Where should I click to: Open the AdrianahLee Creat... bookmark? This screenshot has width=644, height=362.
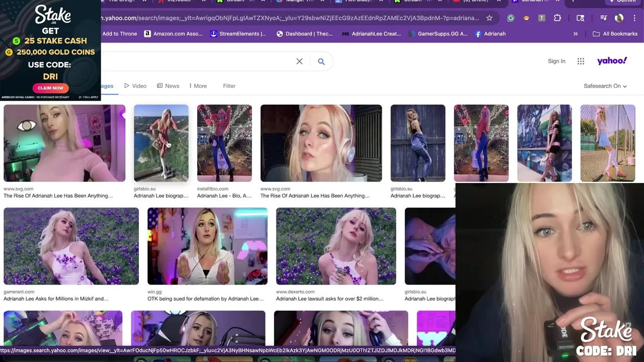(x=371, y=34)
